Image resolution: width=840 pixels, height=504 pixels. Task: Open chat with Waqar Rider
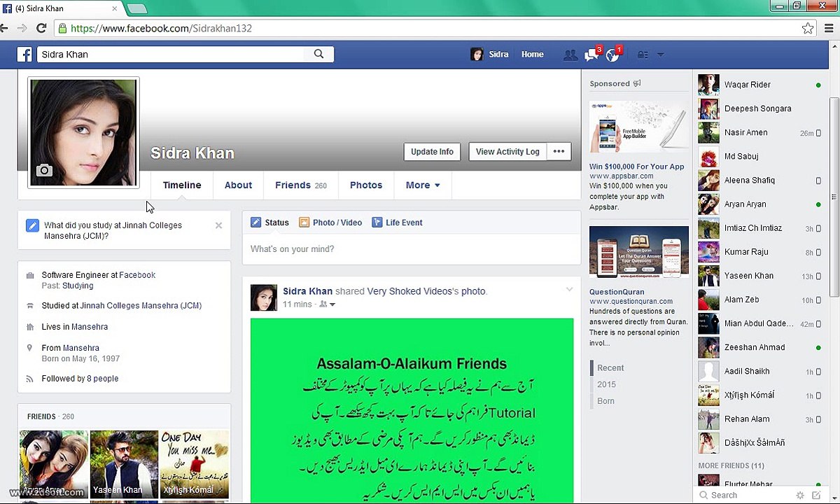click(760, 85)
